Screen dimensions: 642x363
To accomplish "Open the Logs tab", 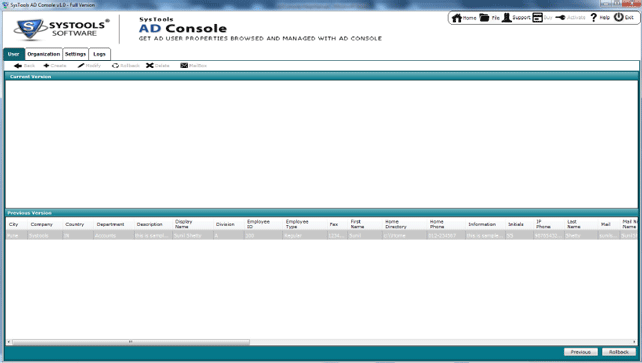I will click(x=99, y=54).
